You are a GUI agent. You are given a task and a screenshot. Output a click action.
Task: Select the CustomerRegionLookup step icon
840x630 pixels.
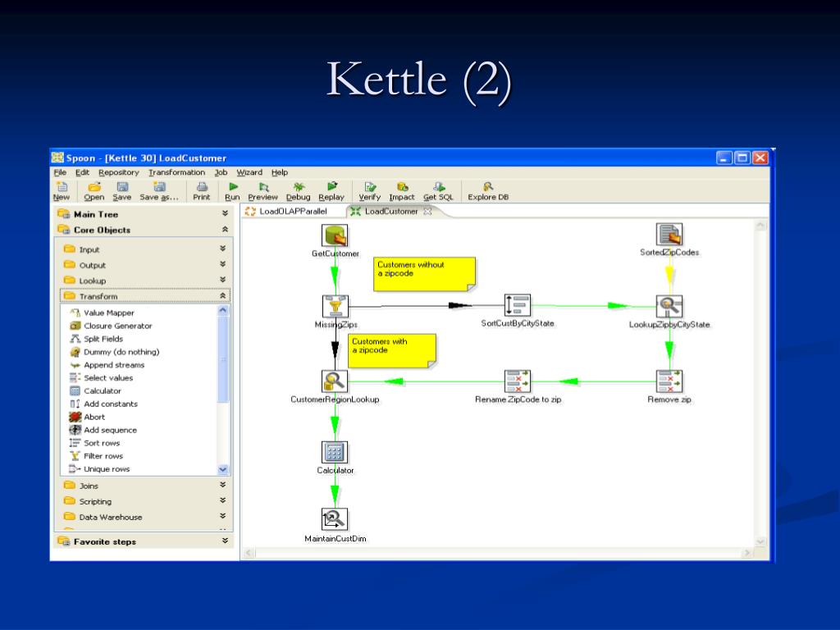(335, 381)
